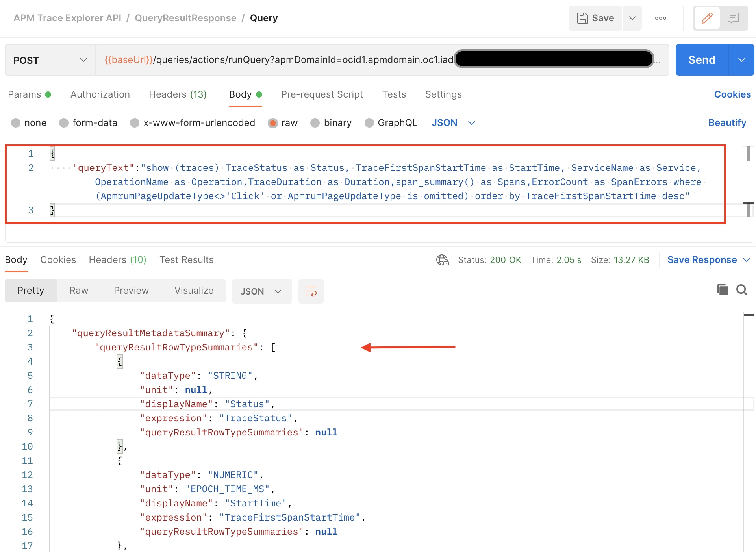Click the Save floppy disk icon

pyautogui.click(x=583, y=18)
